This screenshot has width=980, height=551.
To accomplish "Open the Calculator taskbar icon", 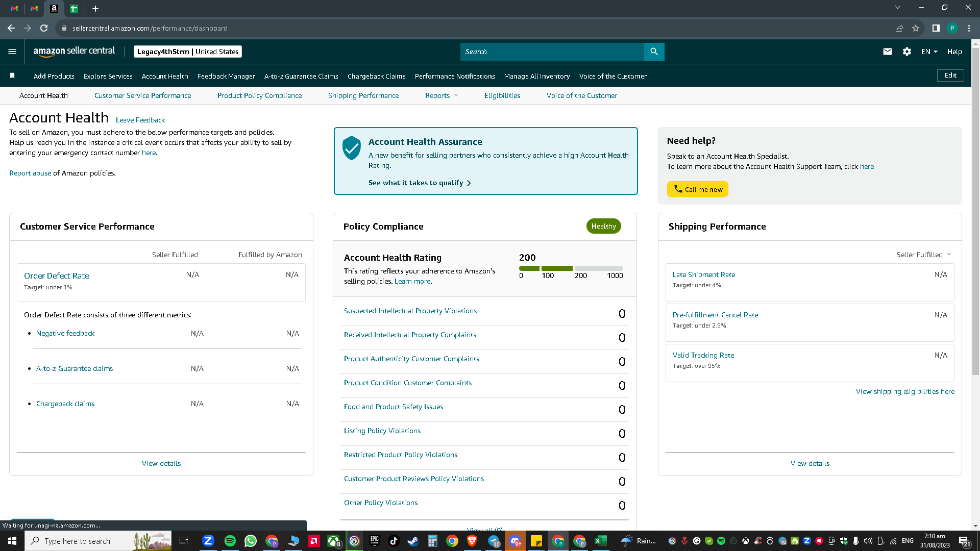I will click(433, 541).
